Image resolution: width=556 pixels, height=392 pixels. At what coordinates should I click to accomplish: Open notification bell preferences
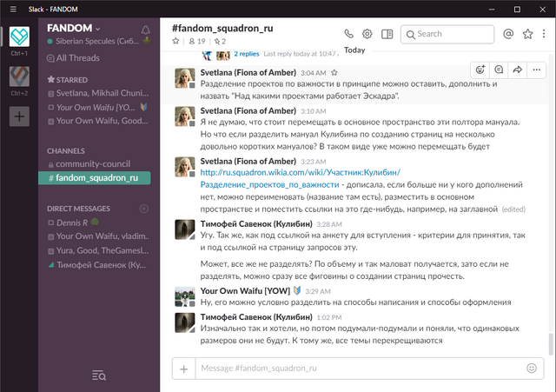(145, 30)
